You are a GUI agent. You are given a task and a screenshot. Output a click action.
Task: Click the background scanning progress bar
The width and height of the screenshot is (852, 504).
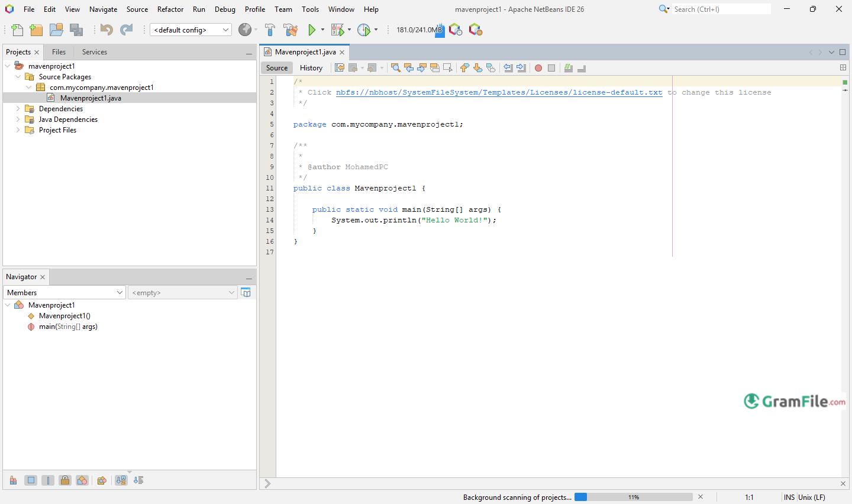pos(634,497)
